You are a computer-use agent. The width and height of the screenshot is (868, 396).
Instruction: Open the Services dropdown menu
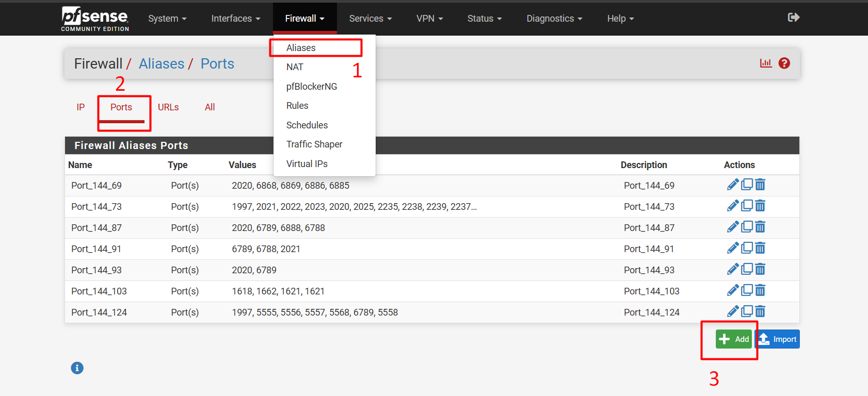[370, 19]
